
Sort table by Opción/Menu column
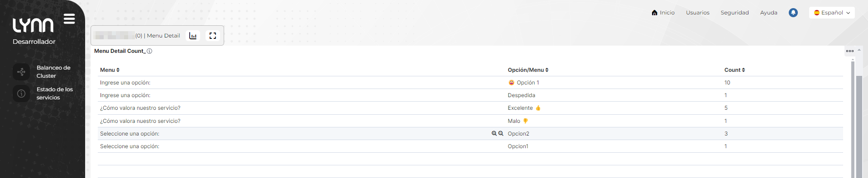point(528,70)
